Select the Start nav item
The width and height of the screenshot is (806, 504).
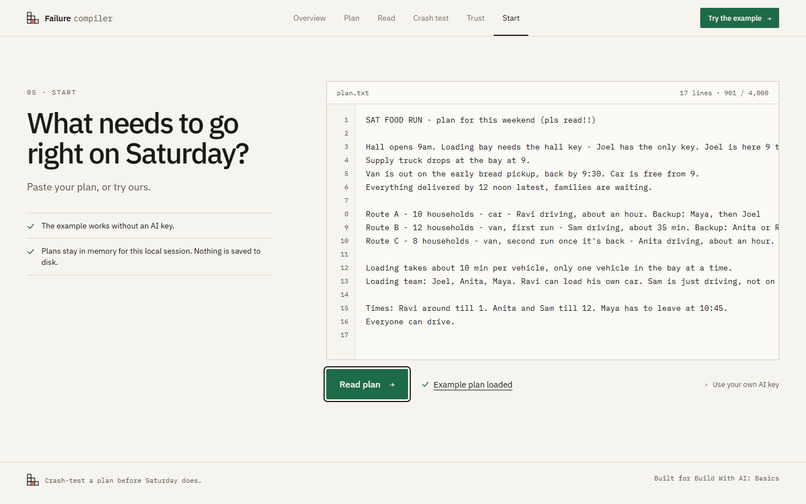coord(511,18)
